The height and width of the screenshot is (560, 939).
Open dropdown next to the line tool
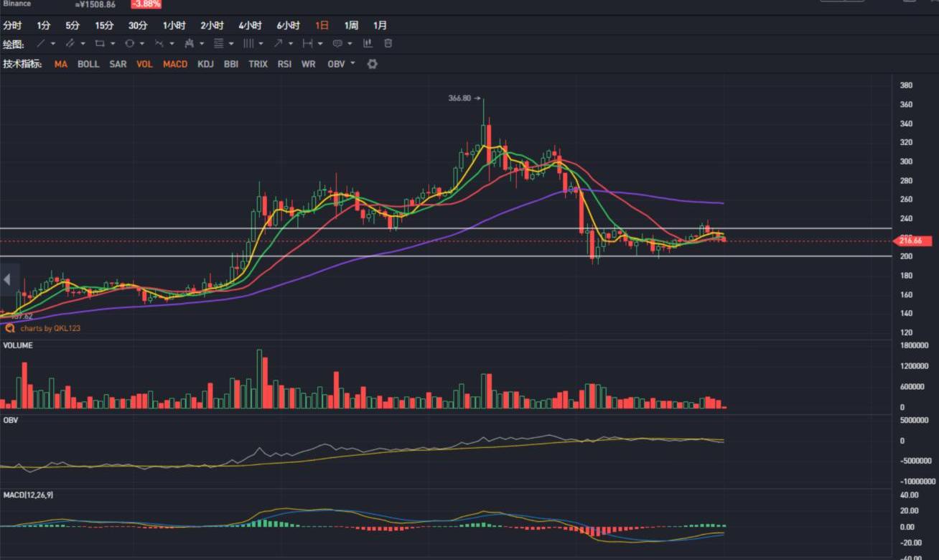pyautogui.click(x=53, y=44)
